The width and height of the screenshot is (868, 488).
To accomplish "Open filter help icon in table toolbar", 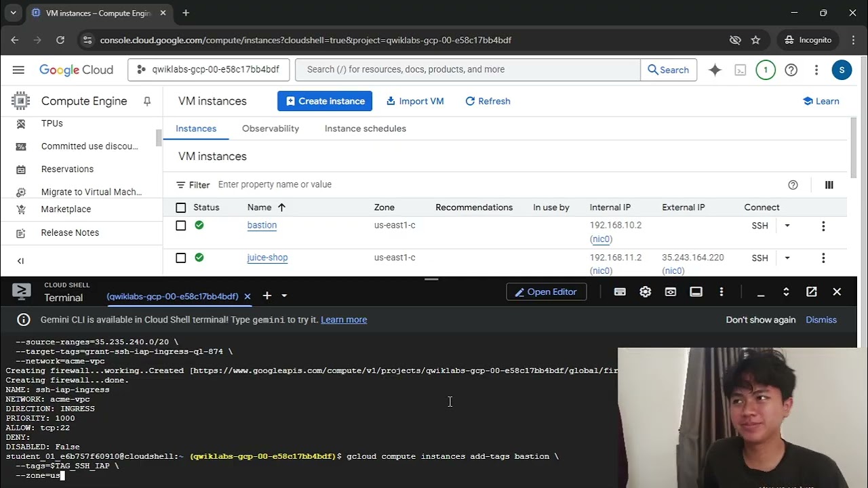I will [793, 185].
